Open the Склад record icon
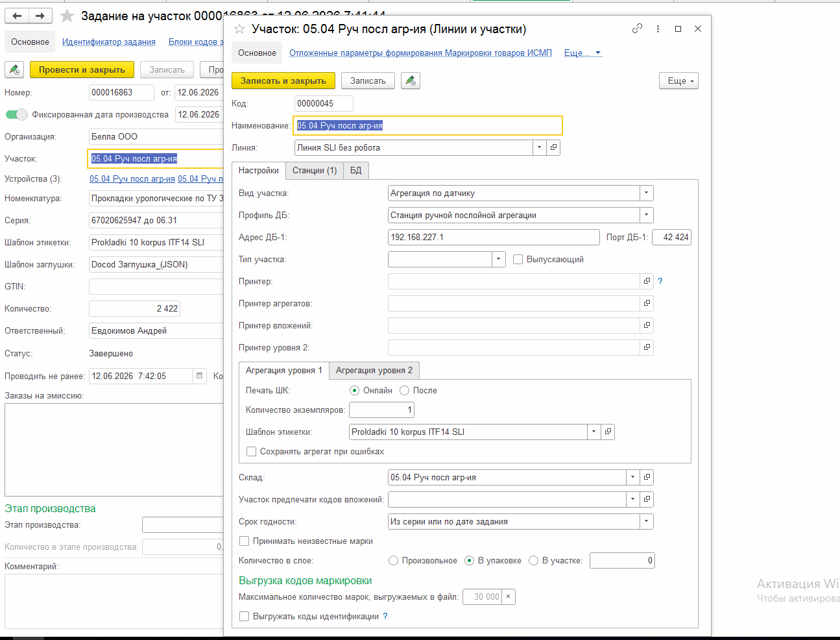 pyautogui.click(x=647, y=477)
